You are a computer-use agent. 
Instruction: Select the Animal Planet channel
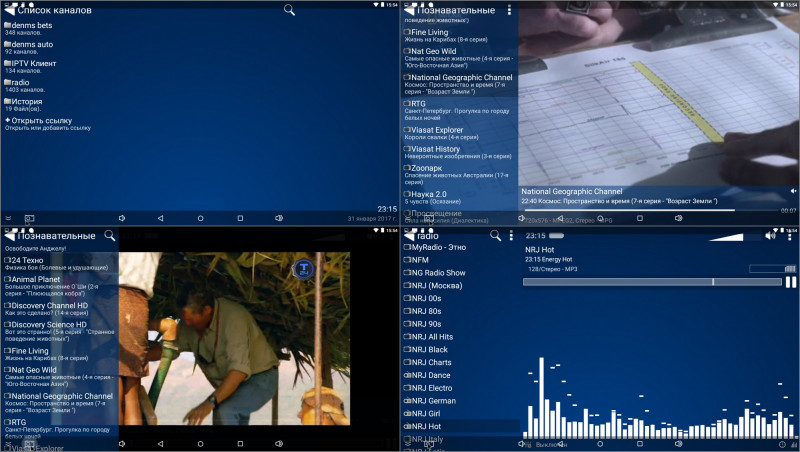[60, 286]
